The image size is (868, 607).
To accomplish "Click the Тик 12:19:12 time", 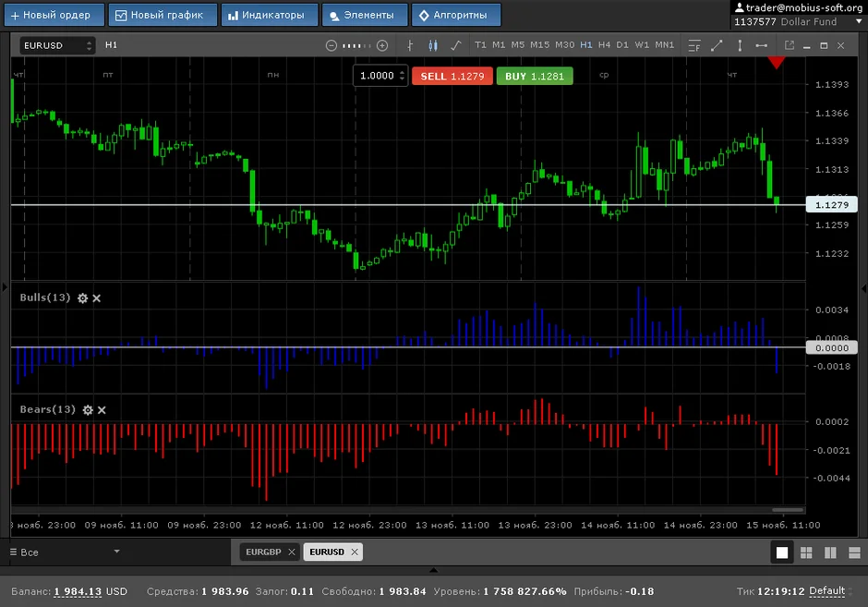I will 770,591.
